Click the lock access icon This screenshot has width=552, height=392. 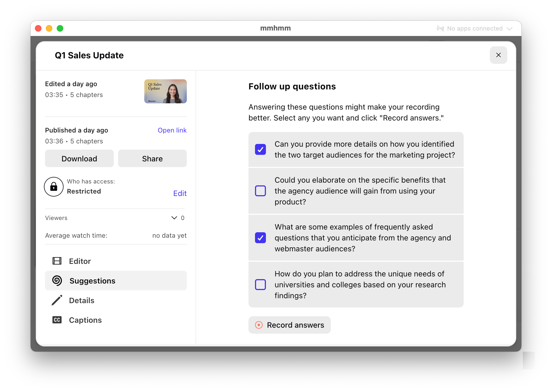54,187
